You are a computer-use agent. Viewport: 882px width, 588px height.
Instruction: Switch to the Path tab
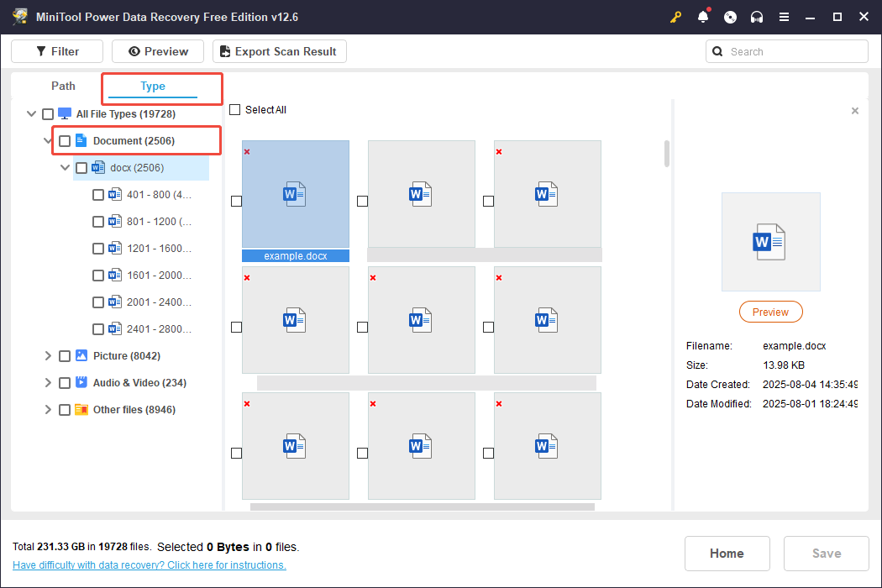tap(63, 86)
